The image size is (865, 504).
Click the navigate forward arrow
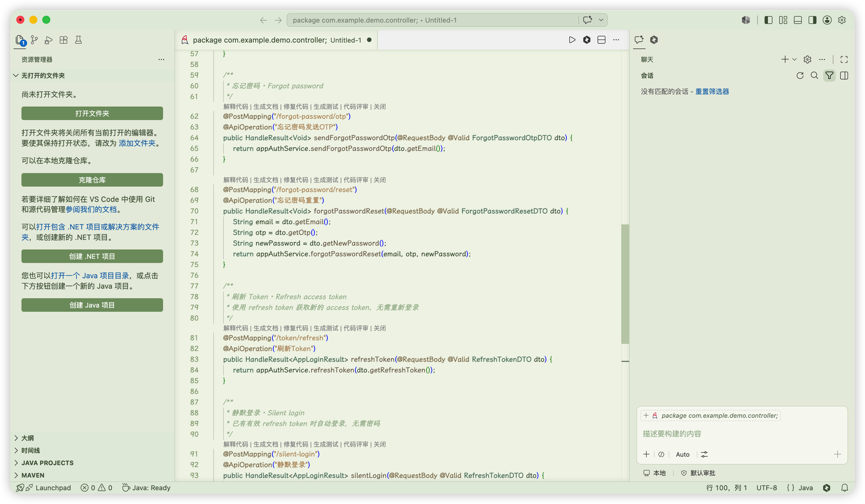pyautogui.click(x=278, y=20)
